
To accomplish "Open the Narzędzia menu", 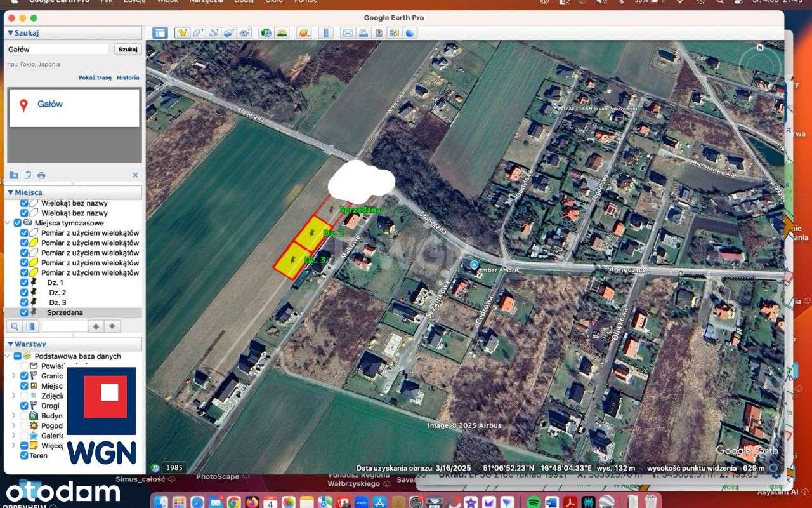I will 206,2.
